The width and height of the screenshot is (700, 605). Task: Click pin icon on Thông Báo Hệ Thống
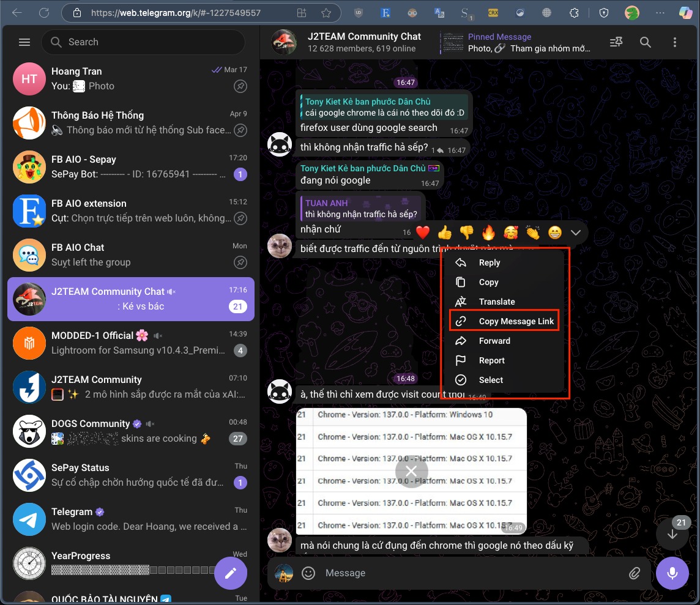pyautogui.click(x=240, y=130)
